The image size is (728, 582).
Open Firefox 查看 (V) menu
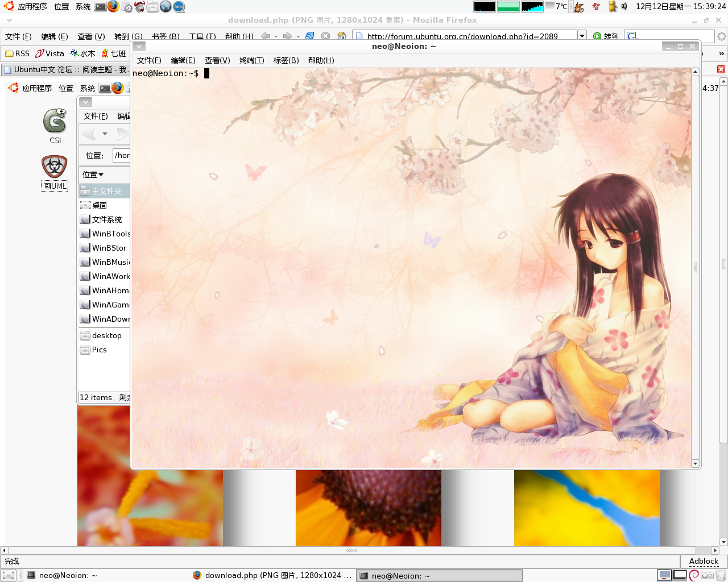coord(91,36)
